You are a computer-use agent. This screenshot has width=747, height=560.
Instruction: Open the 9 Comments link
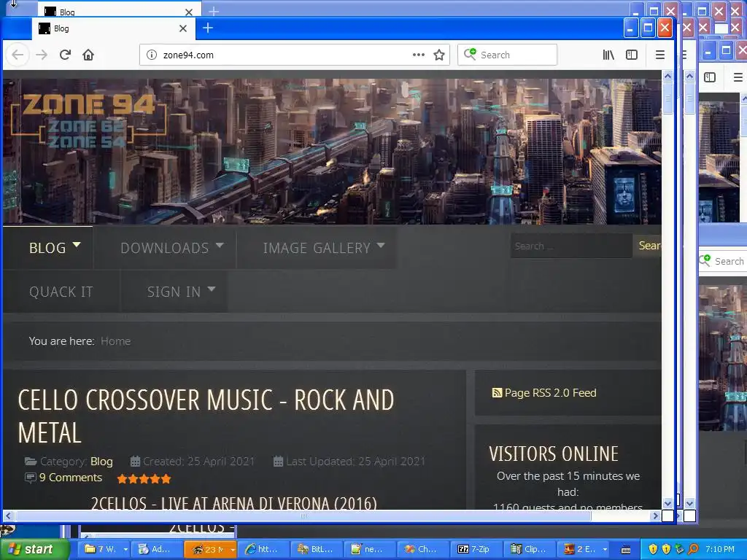[71, 478]
